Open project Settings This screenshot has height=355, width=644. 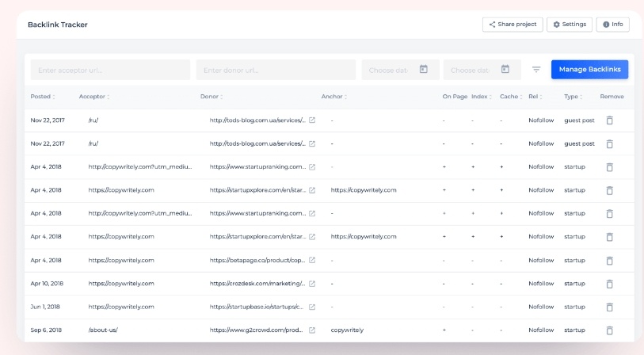[x=570, y=25]
